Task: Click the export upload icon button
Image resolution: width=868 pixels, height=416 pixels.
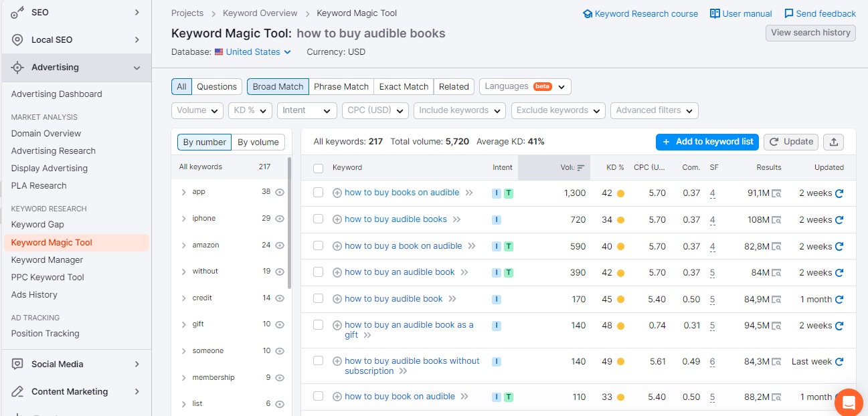Action: 833,142
